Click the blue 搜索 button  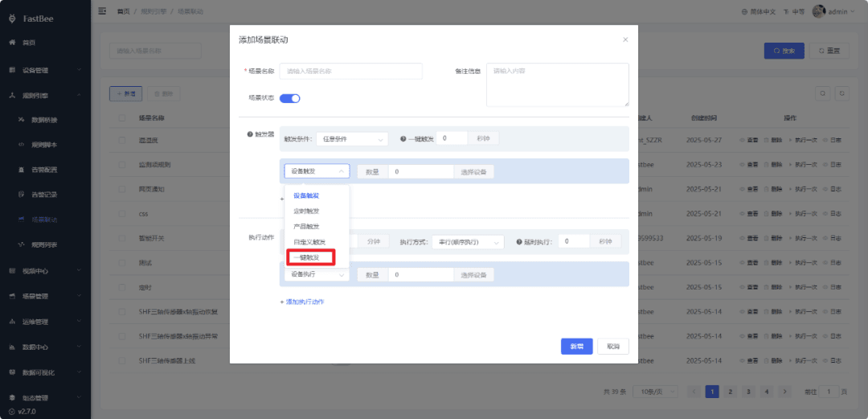(784, 51)
